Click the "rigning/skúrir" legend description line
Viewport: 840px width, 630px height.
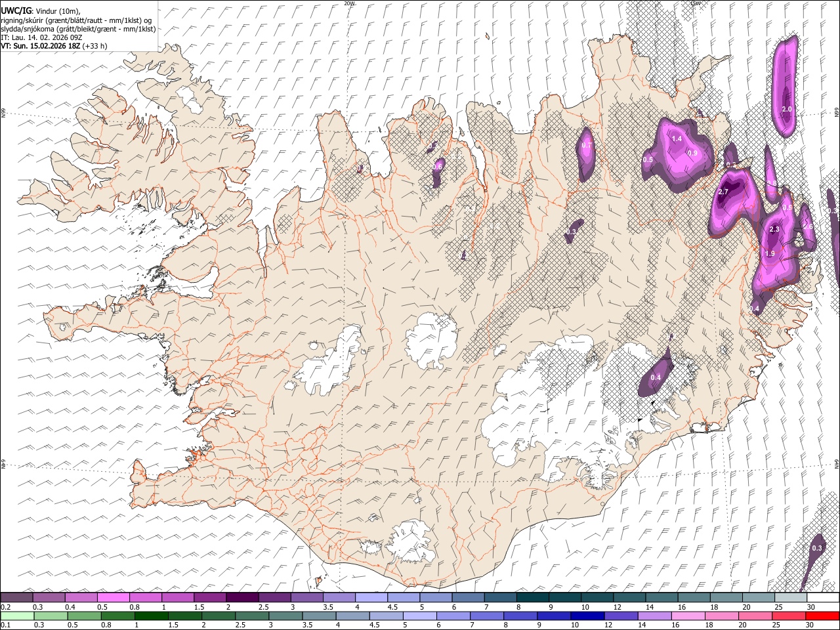click(x=76, y=20)
